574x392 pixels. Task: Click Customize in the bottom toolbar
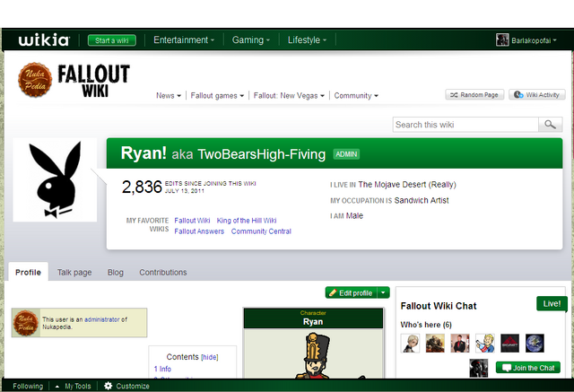pos(133,386)
